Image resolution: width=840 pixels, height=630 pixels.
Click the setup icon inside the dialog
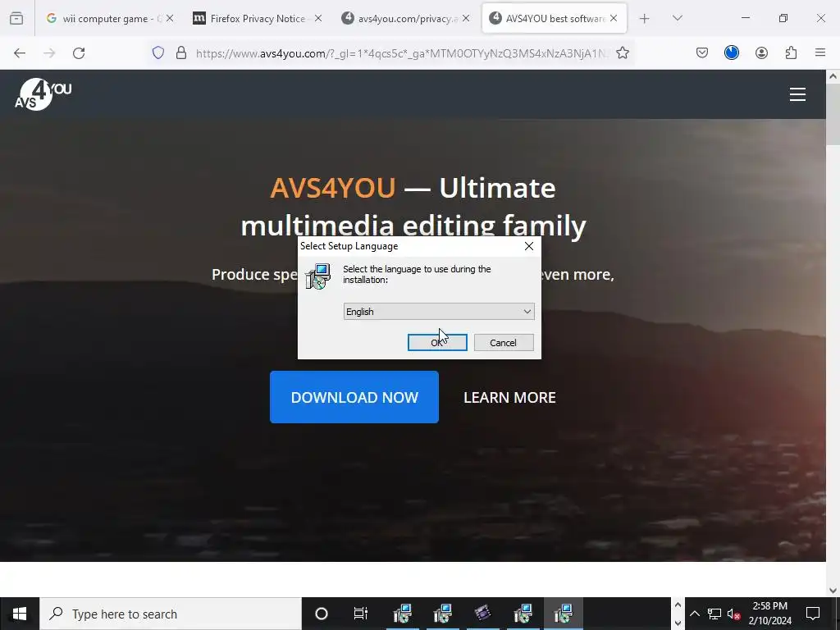[318, 276]
